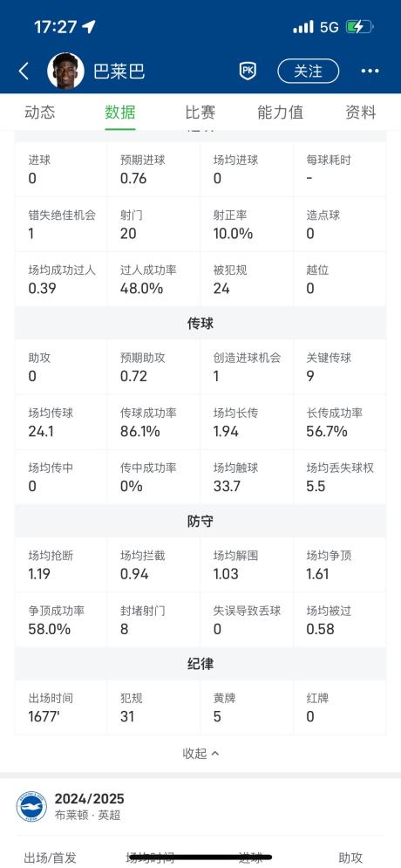Image resolution: width=401 pixels, height=868 pixels.
Task: Select the 数据 tab
Action: 120,113
